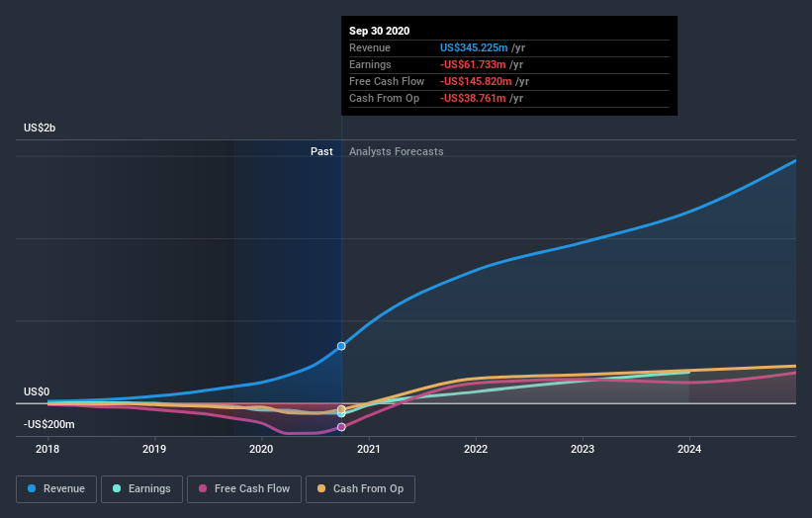Select the Earnings data point marker

[341, 414]
